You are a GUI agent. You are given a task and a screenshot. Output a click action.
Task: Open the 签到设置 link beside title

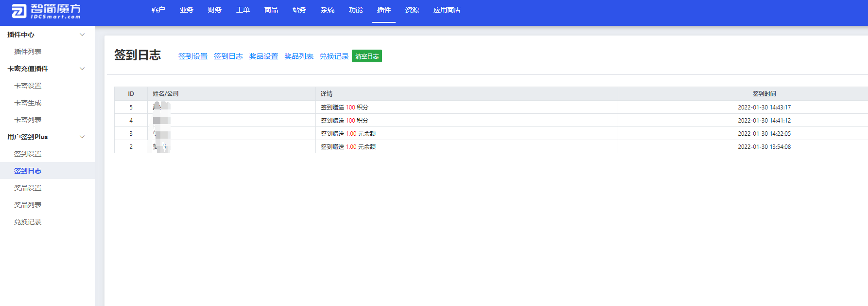(192, 56)
